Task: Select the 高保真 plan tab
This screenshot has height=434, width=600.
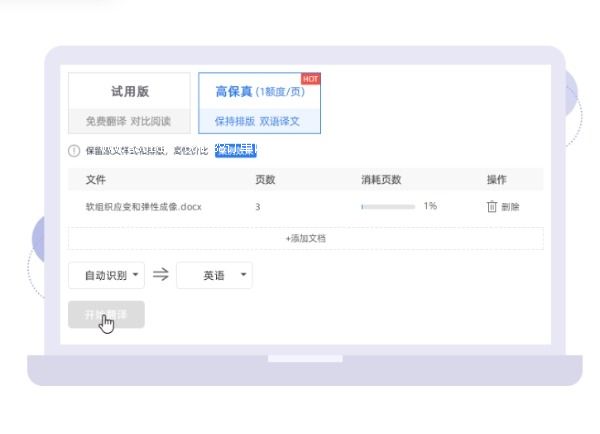Action: click(258, 92)
